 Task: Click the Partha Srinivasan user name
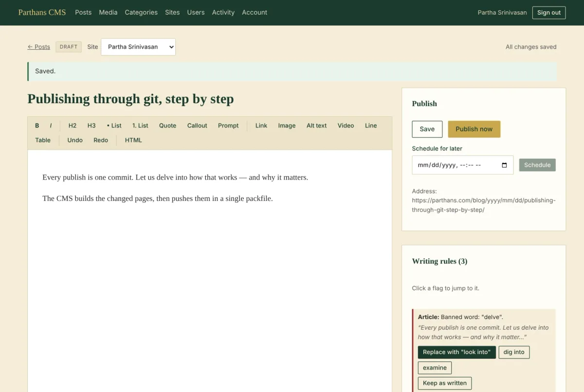click(x=502, y=13)
